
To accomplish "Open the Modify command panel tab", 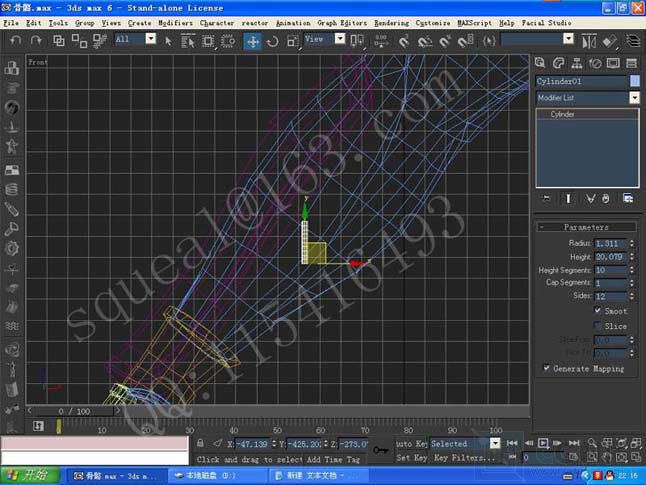I will click(x=558, y=63).
